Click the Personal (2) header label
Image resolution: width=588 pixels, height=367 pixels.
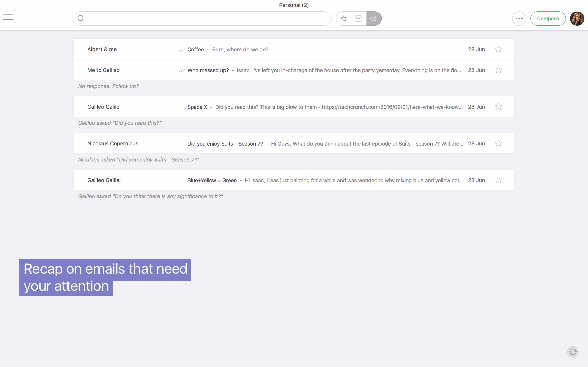[294, 5]
